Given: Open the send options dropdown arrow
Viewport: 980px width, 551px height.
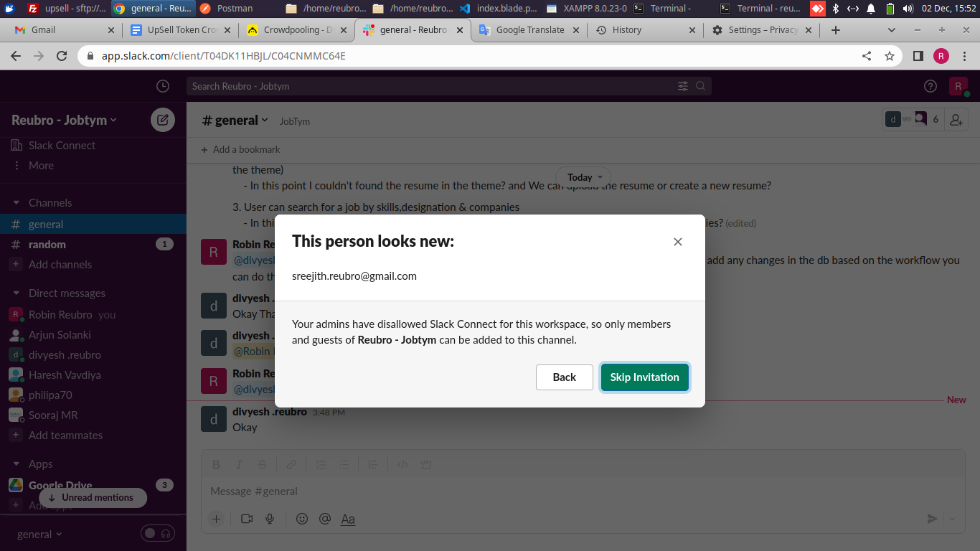Looking at the screenshot, I should pyautogui.click(x=952, y=519).
